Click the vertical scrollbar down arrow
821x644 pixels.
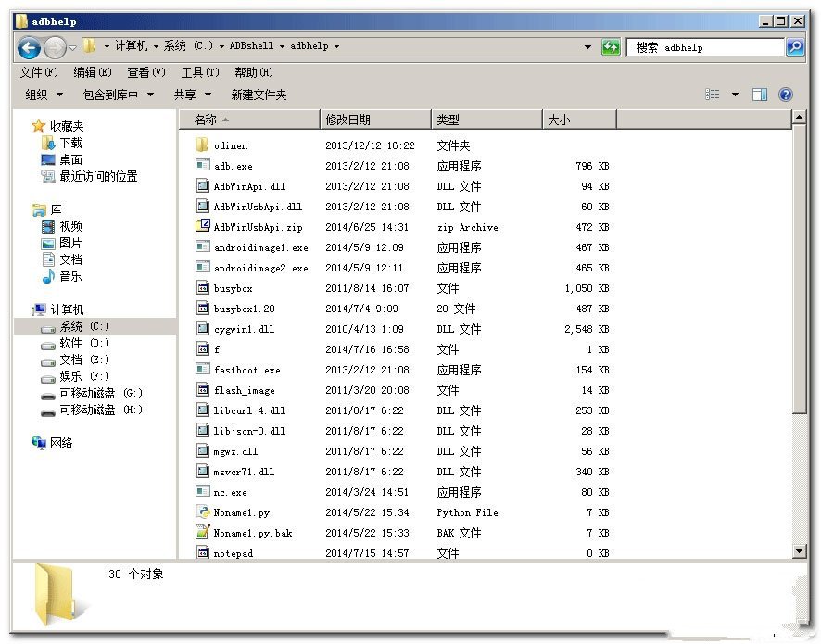tap(800, 552)
